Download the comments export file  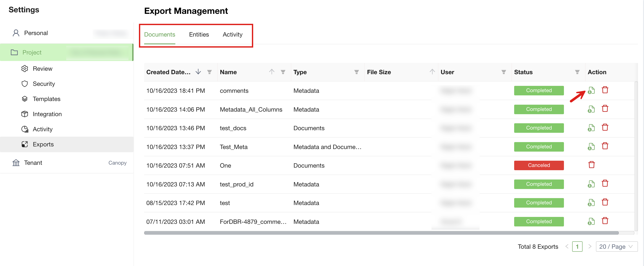point(591,90)
